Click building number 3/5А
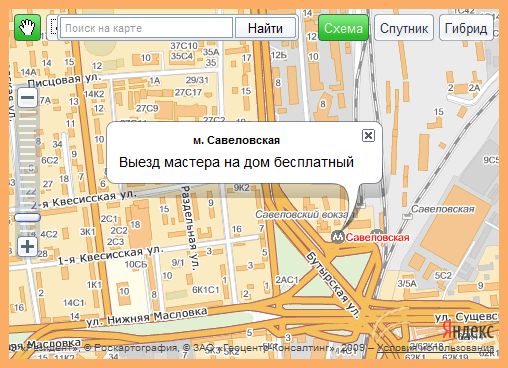 [x=407, y=284]
